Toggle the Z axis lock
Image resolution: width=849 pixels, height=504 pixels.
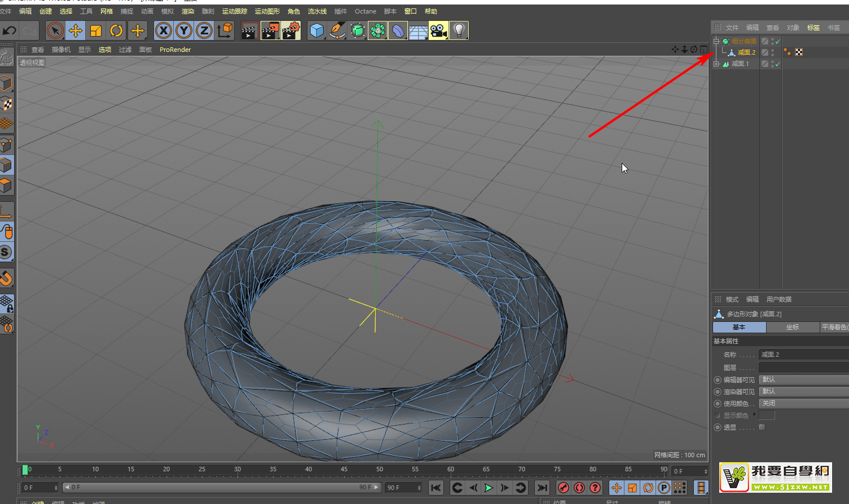tap(204, 30)
